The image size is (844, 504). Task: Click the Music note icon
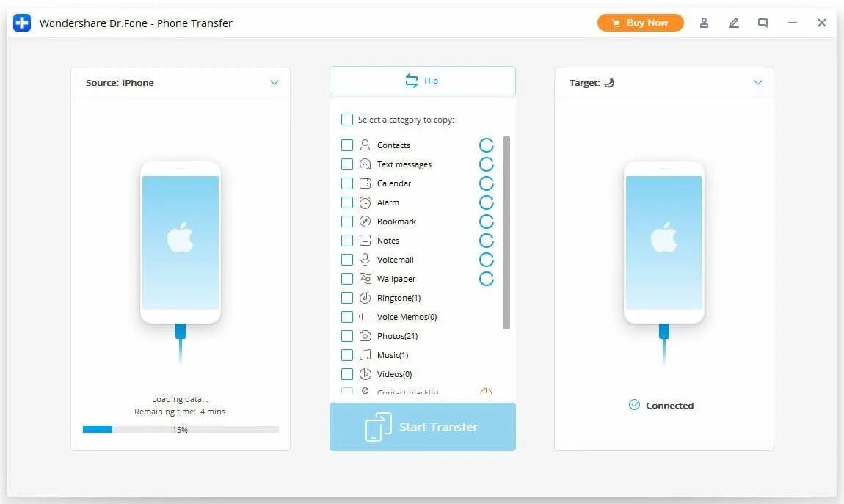365,355
